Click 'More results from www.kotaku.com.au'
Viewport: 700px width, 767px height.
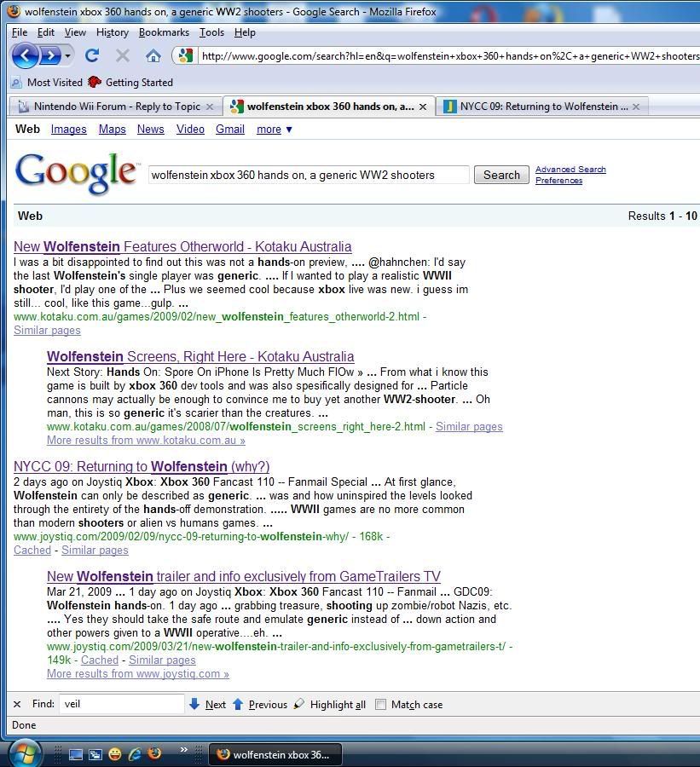(146, 441)
